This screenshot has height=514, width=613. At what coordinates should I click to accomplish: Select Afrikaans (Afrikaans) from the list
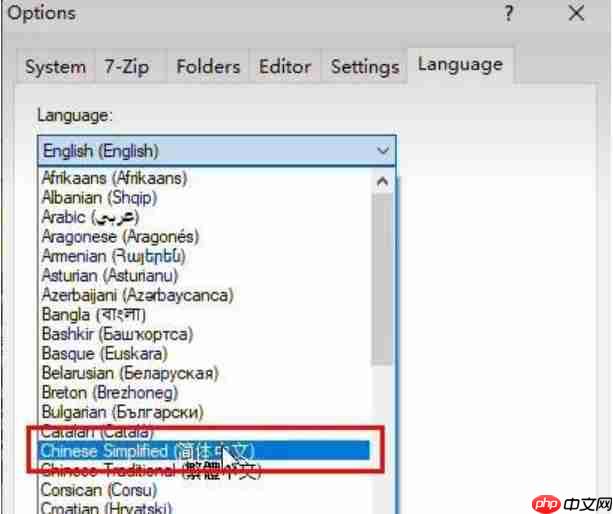(x=205, y=179)
